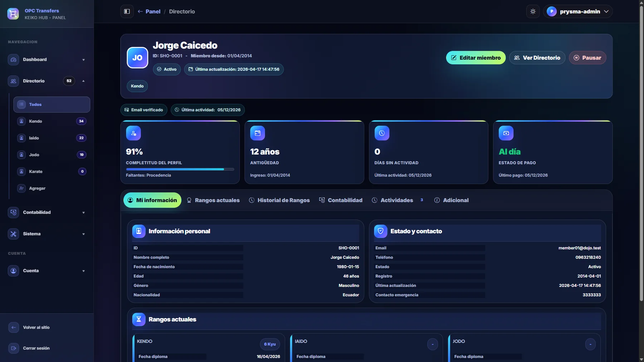This screenshot has height=362, width=644.
Task: Click the 6 Kyu Kendo rank badge
Action: (x=270, y=344)
